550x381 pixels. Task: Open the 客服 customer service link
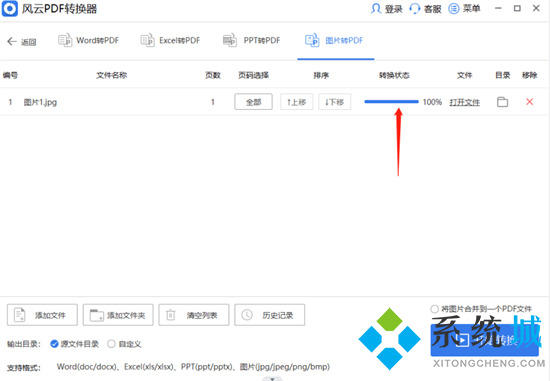coord(425,9)
